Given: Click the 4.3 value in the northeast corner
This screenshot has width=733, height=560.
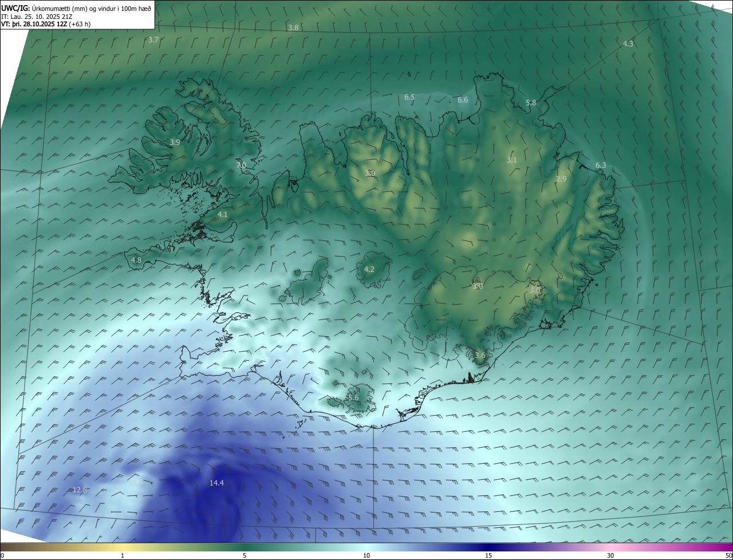Looking at the screenshot, I should (x=628, y=44).
